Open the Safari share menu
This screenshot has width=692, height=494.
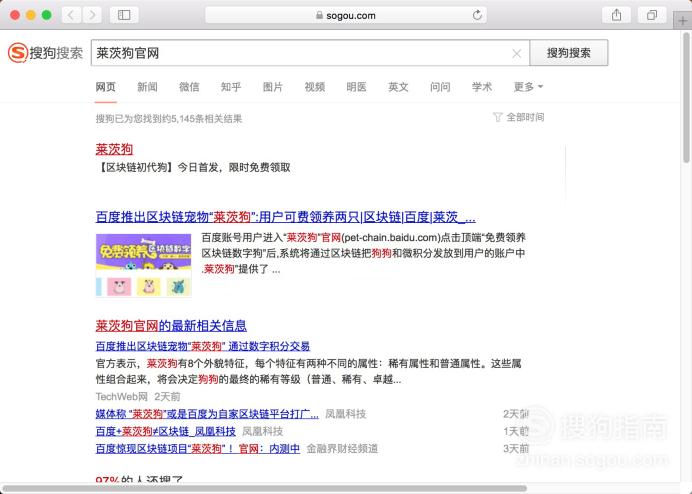(x=617, y=15)
